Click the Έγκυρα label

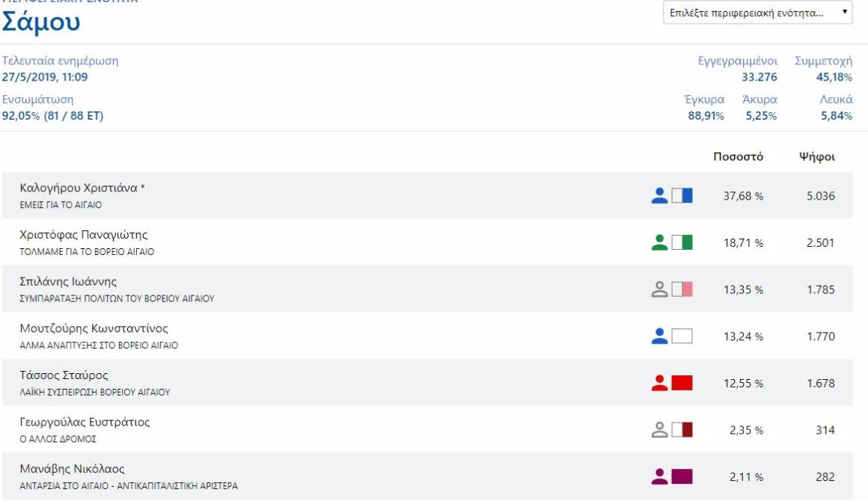704,99
